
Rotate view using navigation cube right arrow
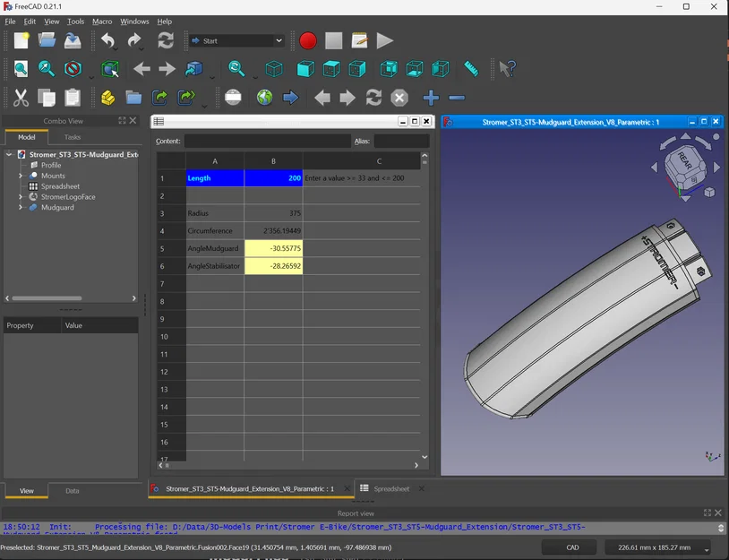pos(716,167)
